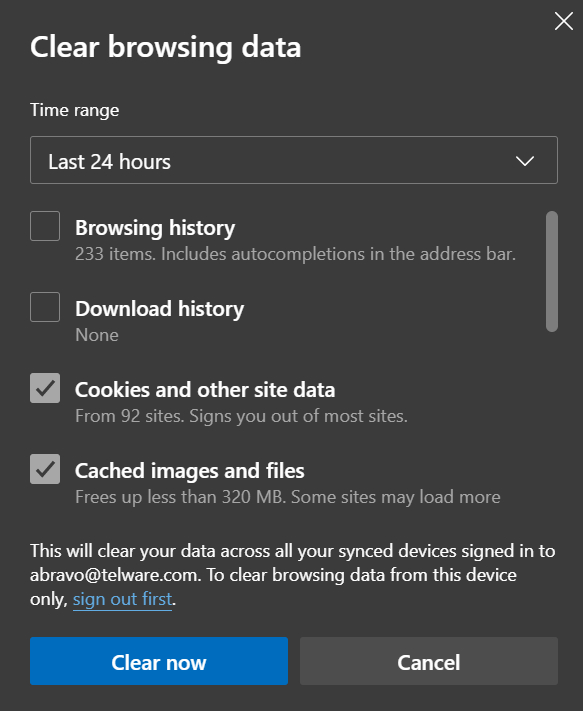Click the Time range label
Viewport: 583px width, 711px height.
[x=74, y=110]
